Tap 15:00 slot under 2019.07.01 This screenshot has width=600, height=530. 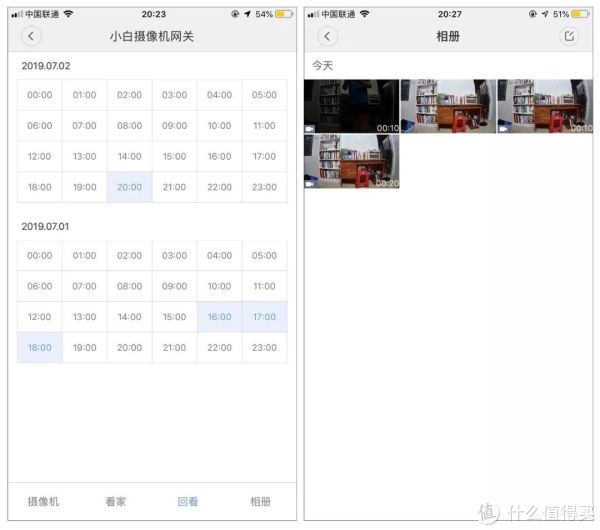(174, 316)
